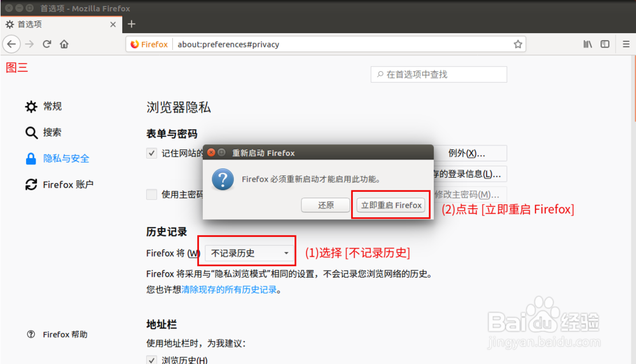This screenshot has height=364, width=636.
Task: Click the 清除现存的所有历史记录 link
Action: 229,290
